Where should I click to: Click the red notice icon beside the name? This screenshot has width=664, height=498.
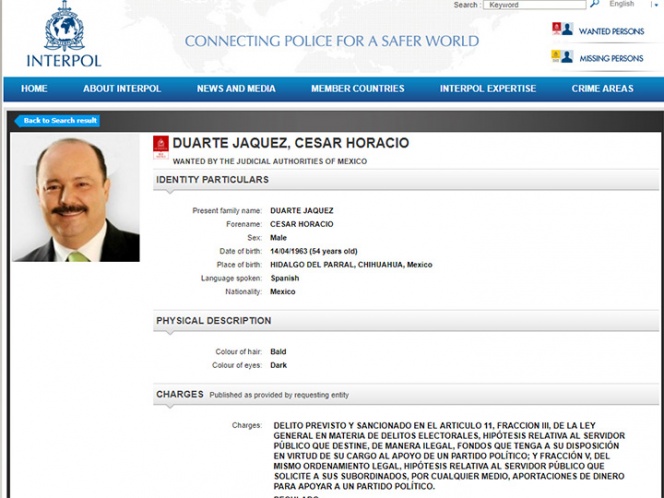(x=160, y=147)
